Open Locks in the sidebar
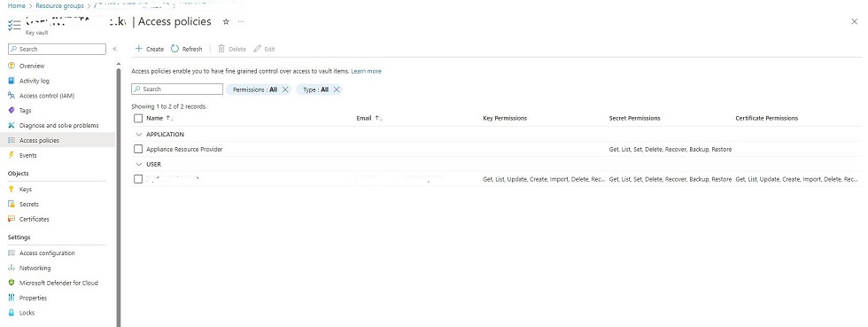This screenshot has height=327, width=868. 27,313
